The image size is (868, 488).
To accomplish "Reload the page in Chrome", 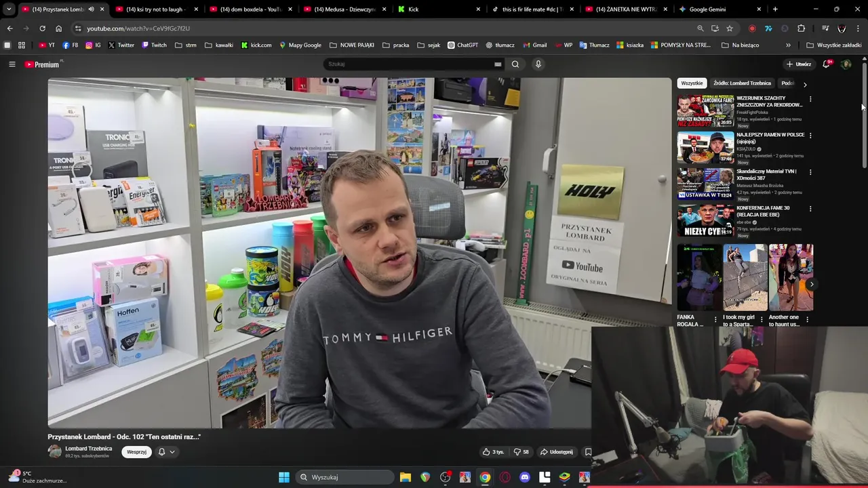I will (42, 28).
